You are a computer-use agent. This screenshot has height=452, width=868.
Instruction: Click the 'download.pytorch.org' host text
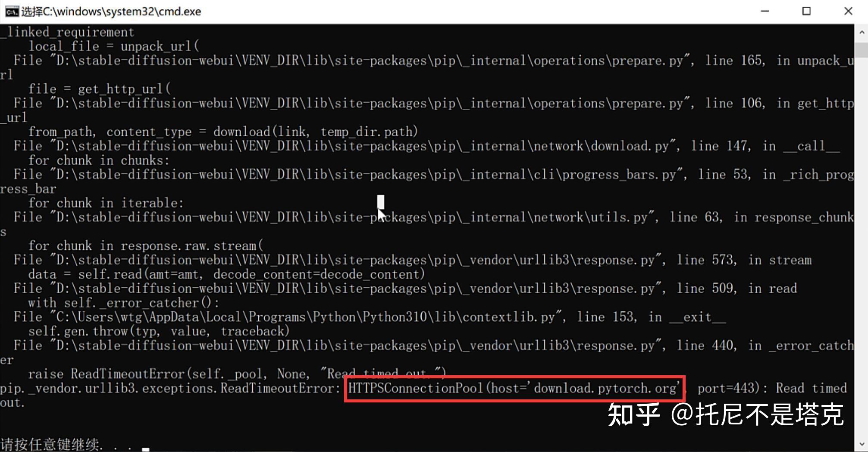tap(605, 388)
